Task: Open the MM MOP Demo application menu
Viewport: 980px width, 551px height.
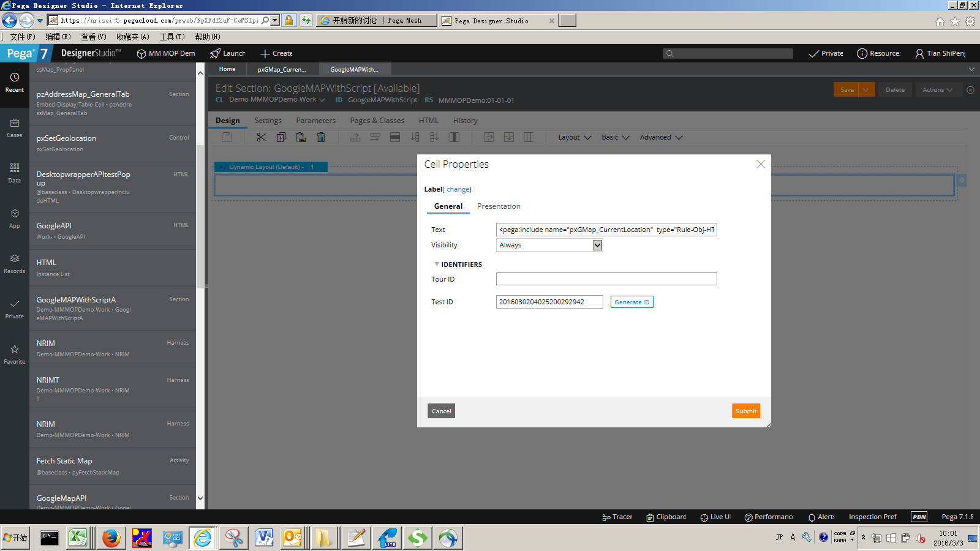Action: pyautogui.click(x=166, y=53)
